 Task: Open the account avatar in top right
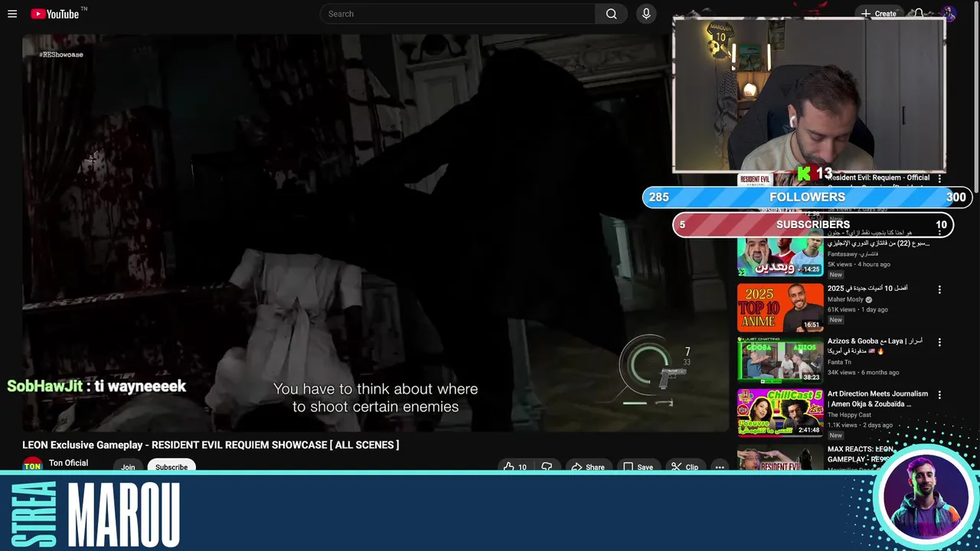click(x=948, y=14)
